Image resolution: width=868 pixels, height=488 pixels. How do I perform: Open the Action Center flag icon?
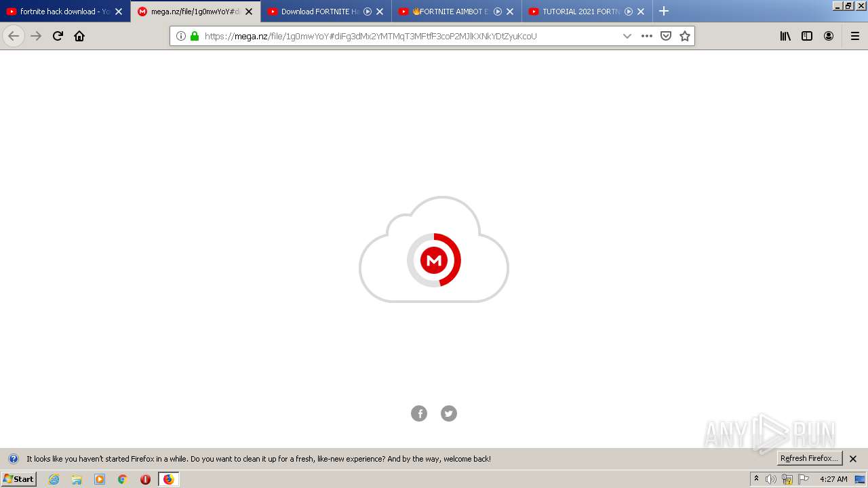pyautogui.click(x=804, y=479)
